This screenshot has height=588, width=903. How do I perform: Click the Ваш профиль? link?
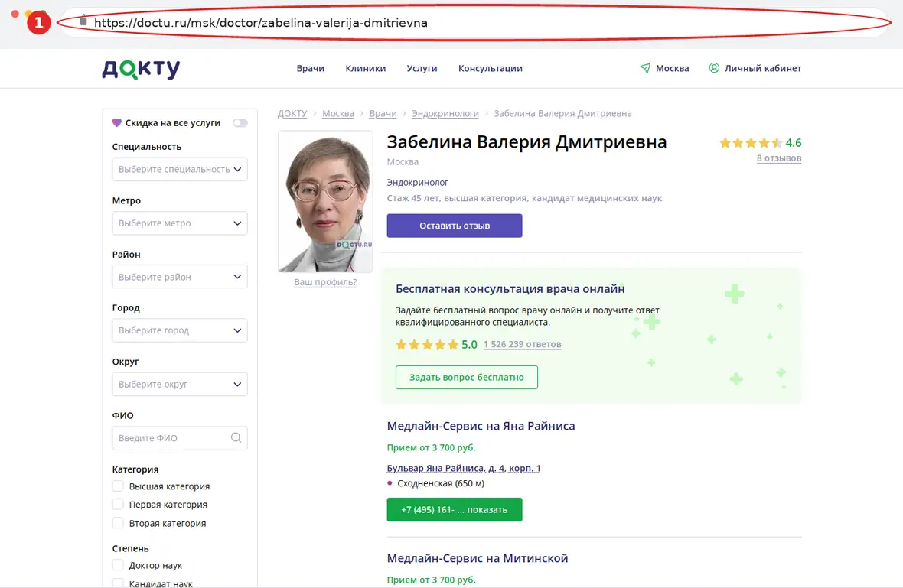click(x=325, y=282)
